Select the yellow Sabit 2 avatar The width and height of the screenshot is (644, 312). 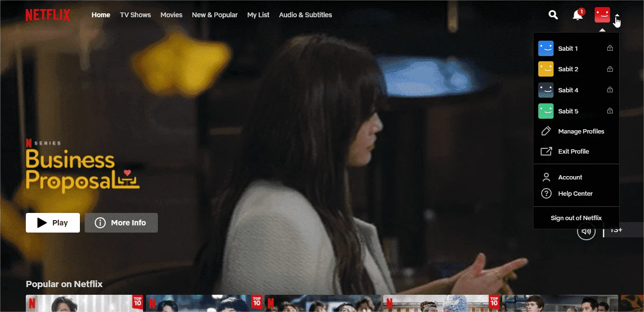point(546,69)
